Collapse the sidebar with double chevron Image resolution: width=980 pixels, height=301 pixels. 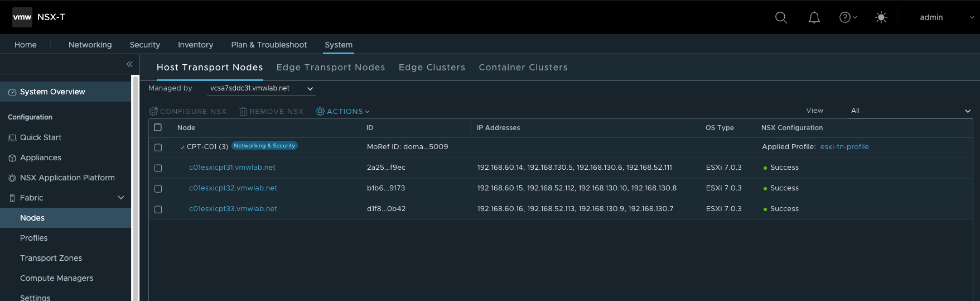(x=129, y=64)
